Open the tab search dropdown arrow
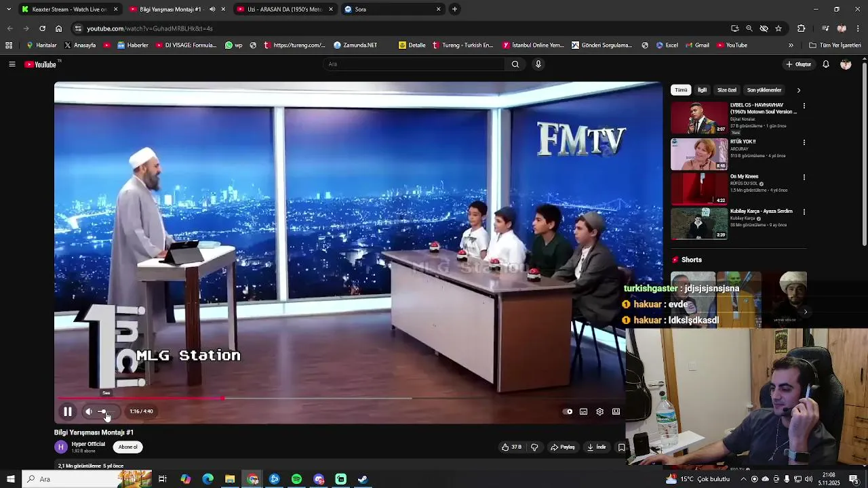Image resolution: width=868 pixels, height=488 pixels. click(9, 9)
